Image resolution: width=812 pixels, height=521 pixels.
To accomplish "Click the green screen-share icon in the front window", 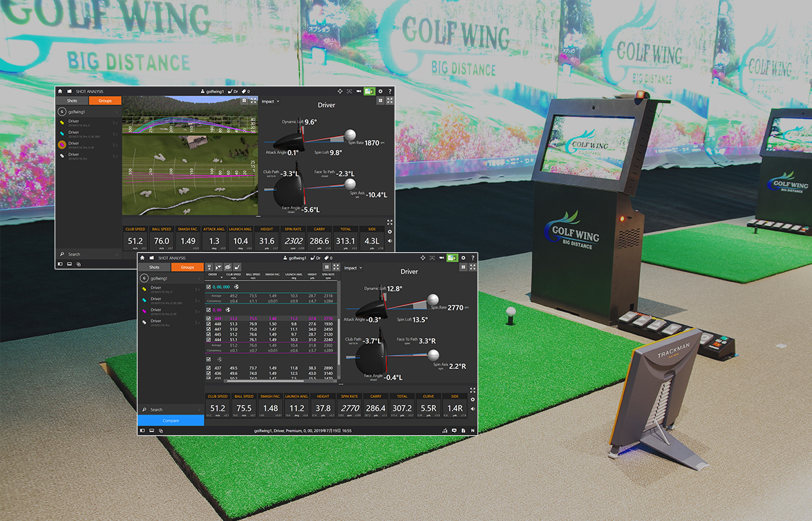I will [x=453, y=258].
